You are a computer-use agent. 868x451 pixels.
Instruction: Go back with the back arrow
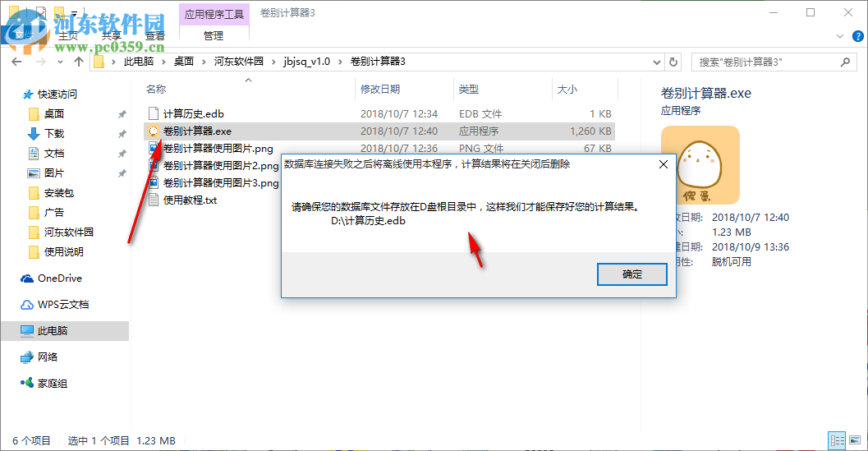point(16,62)
